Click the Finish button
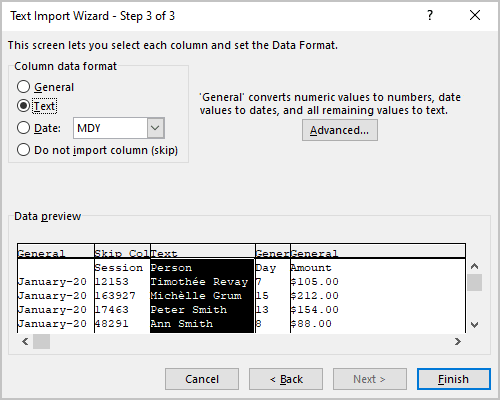Image resolution: width=500 pixels, height=400 pixels. point(454,379)
